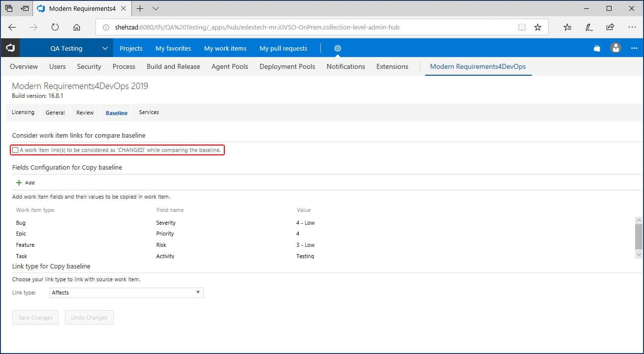Open reading view icon in address bar

(522, 28)
